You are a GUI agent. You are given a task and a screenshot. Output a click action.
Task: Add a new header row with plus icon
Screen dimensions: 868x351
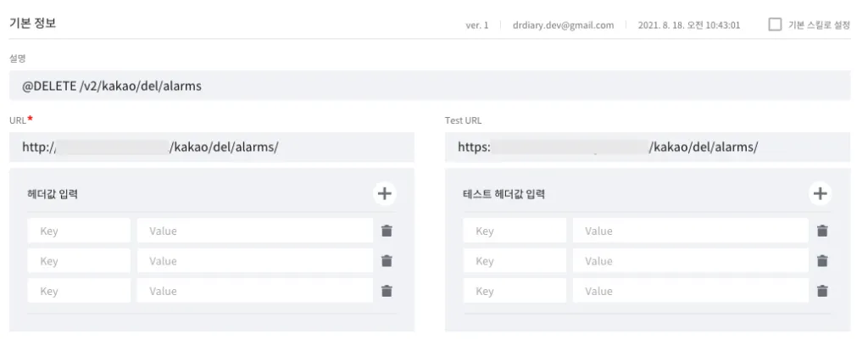(385, 193)
